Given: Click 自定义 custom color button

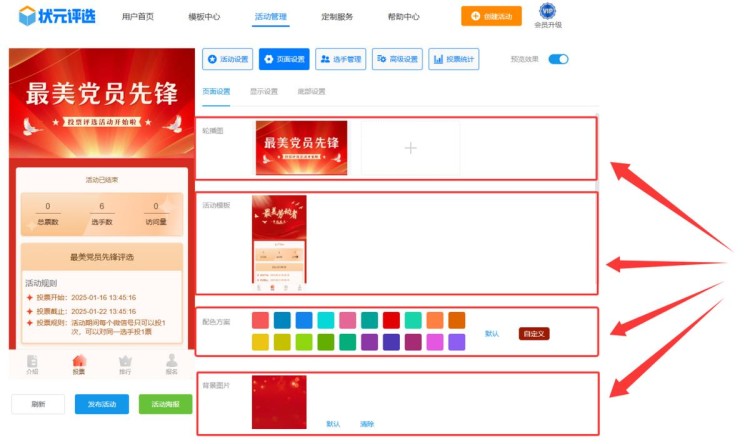Looking at the screenshot, I should pyautogui.click(x=534, y=333).
